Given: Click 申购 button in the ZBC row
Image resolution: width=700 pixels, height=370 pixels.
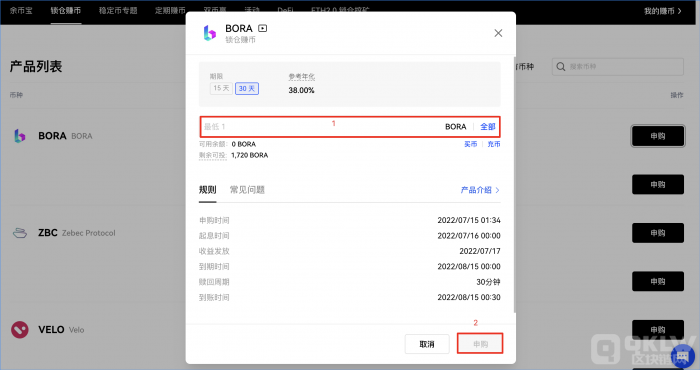Looking at the screenshot, I should [x=658, y=233].
